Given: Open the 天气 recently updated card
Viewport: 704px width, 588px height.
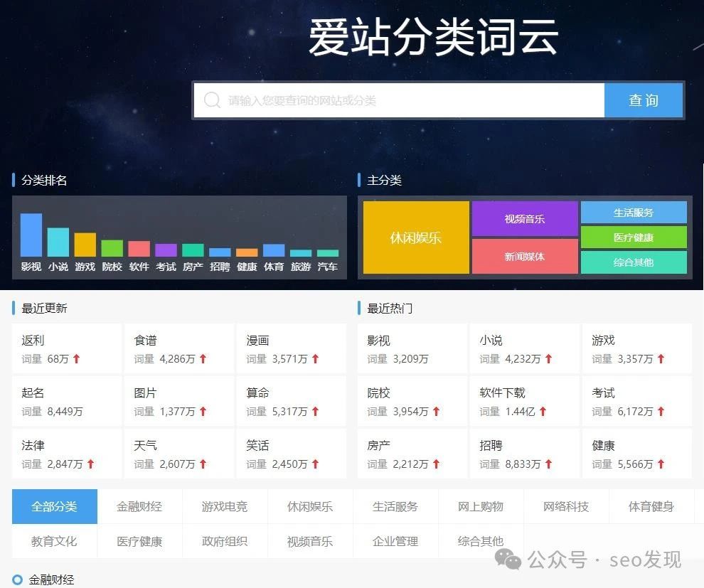Looking at the screenshot, I should tap(178, 454).
